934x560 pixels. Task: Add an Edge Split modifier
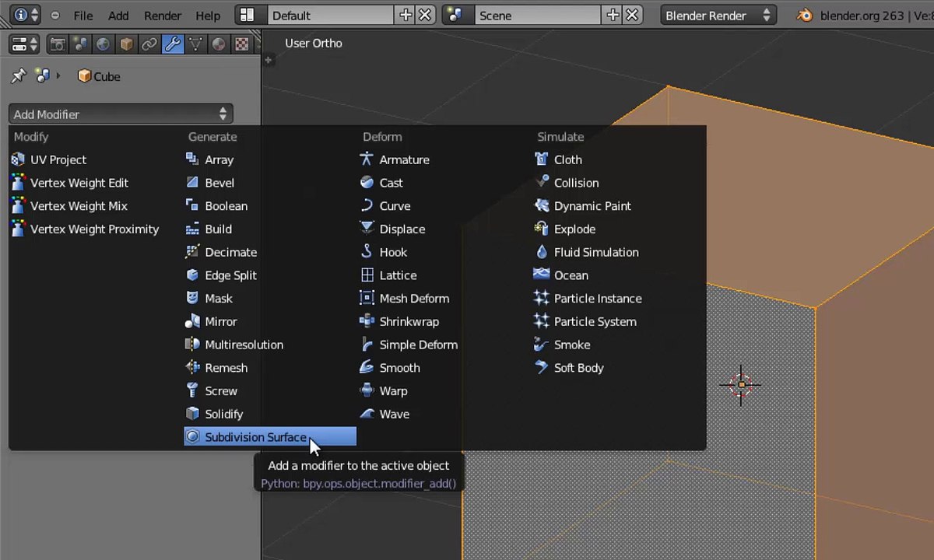pos(221,275)
